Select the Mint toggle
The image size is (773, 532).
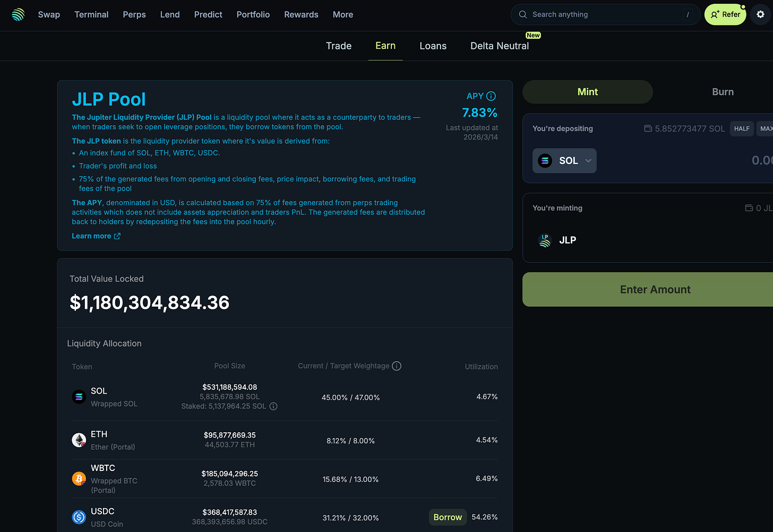pos(588,92)
